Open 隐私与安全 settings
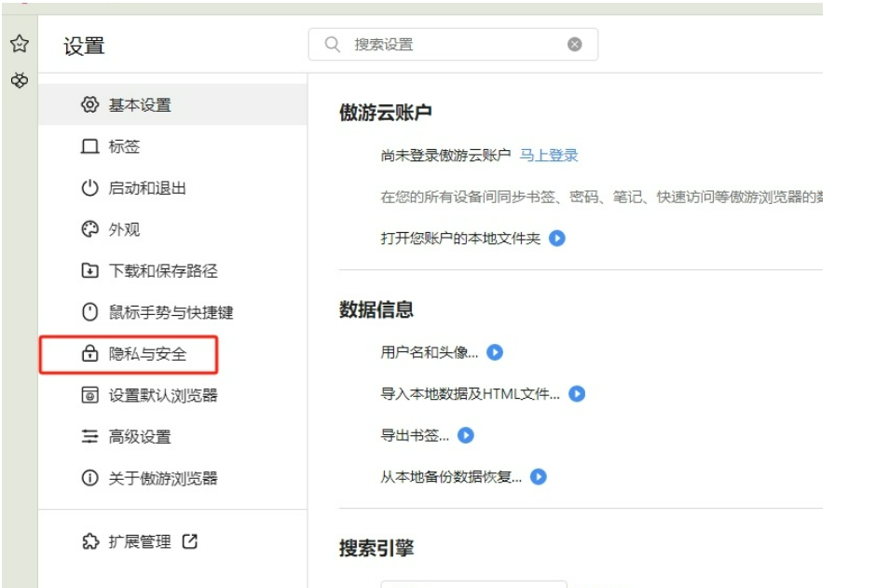This screenshot has width=875, height=588. click(172, 353)
